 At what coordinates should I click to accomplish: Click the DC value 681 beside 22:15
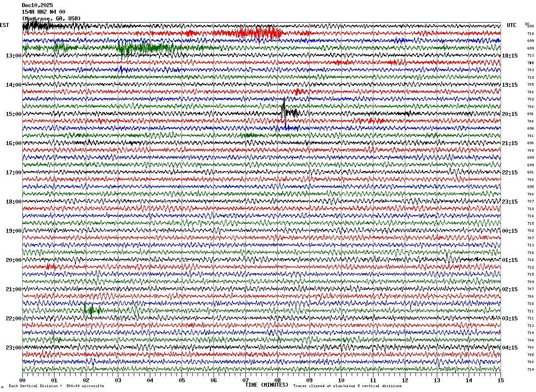(530, 173)
